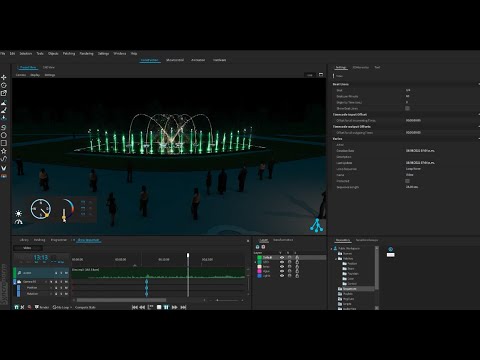Expand the teal layer row arrow
Viewport: 480px width, 360px height.
256,262
